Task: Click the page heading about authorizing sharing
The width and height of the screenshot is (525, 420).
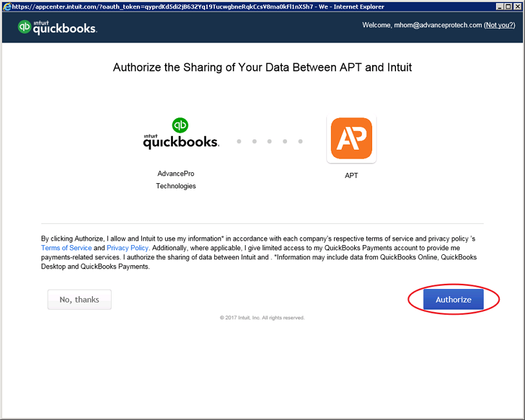Action: tap(262, 67)
